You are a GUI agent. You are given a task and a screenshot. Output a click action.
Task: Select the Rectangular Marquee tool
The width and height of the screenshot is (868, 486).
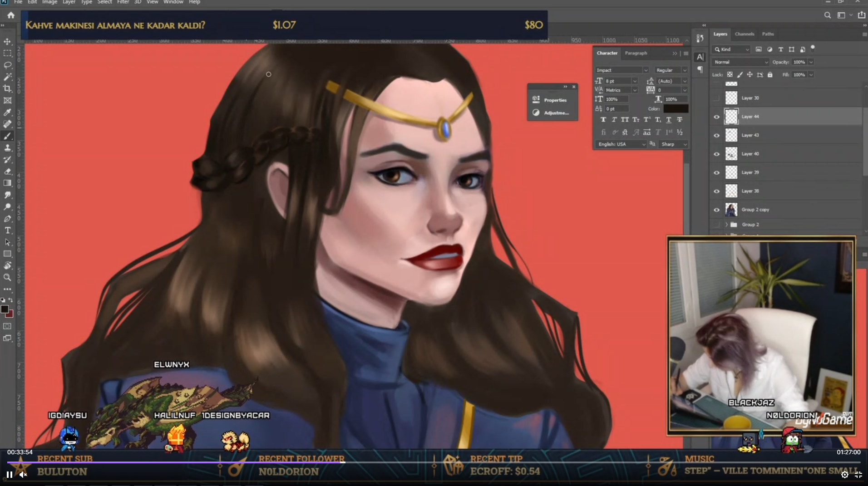point(7,54)
